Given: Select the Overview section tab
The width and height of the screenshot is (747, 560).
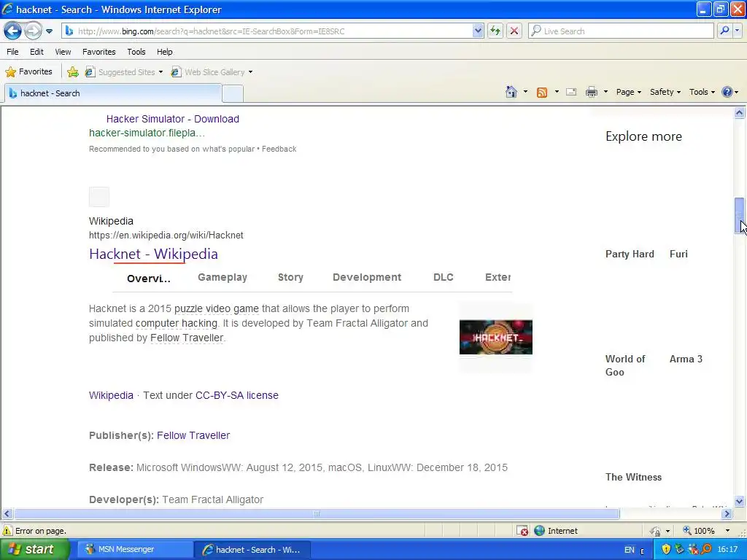Looking at the screenshot, I should click(x=149, y=279).
